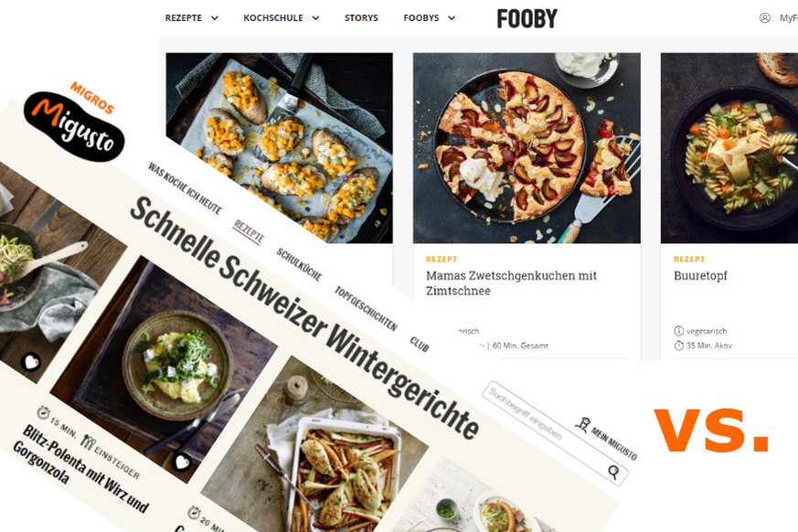The image size is (798, 532).
Task: Expand the KOCHSCHULE dropdown chevron
Action: coord(315,18)
